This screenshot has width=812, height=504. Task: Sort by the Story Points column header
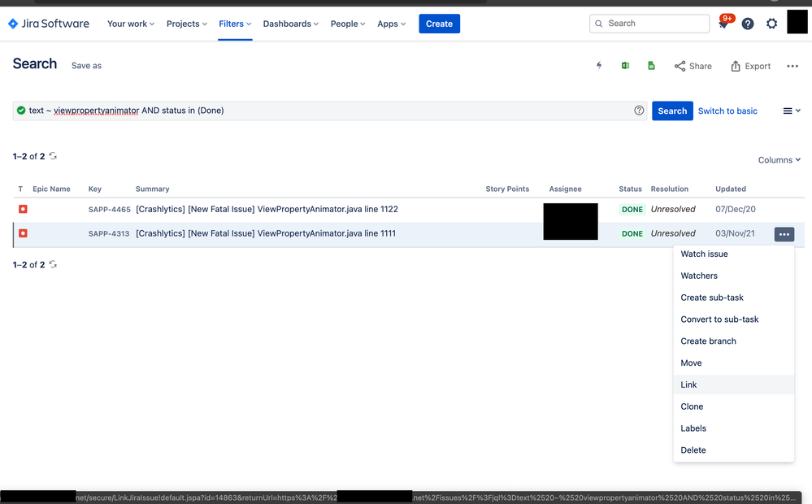click(507, 189)
